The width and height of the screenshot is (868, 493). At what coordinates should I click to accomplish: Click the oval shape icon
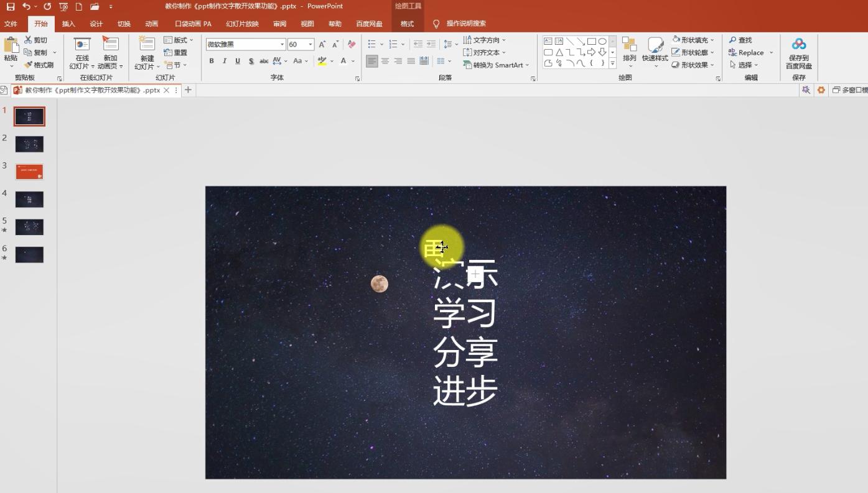(x=602, y=40)
